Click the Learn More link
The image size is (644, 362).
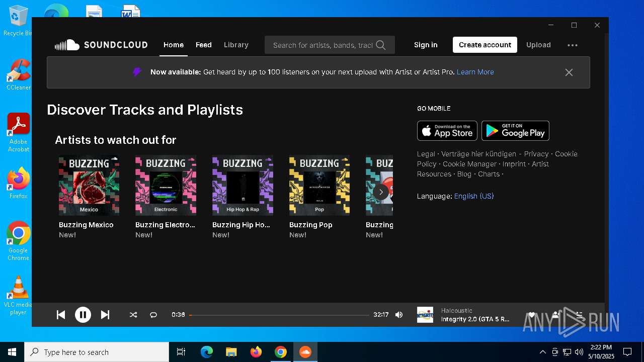475,72
